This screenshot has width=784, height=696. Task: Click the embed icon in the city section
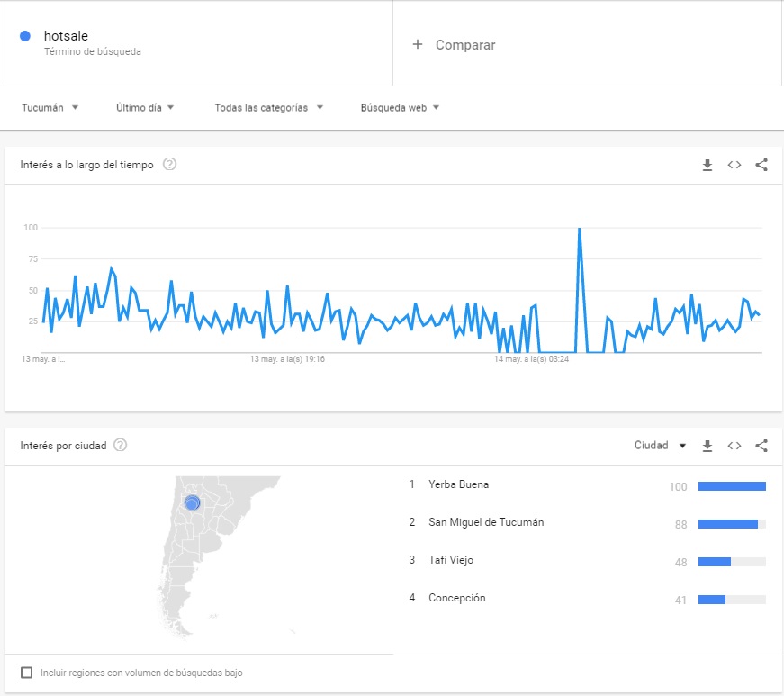734,446
